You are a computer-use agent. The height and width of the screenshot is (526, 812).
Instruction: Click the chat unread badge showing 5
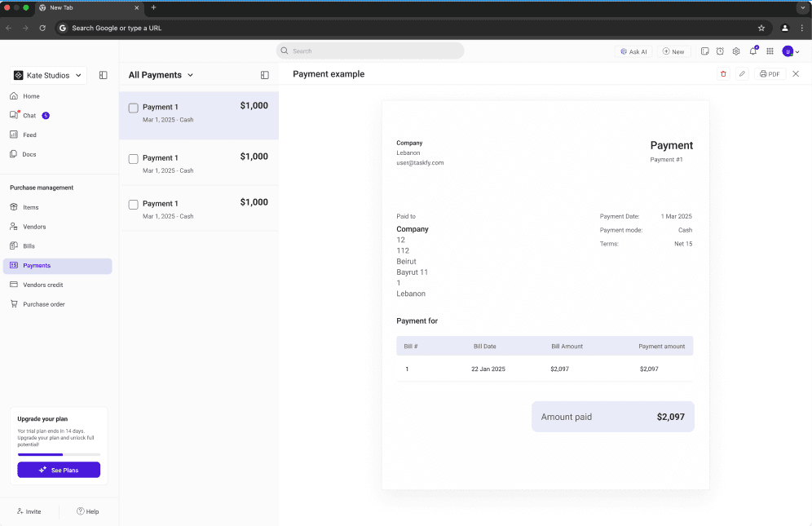coord(46,116)
